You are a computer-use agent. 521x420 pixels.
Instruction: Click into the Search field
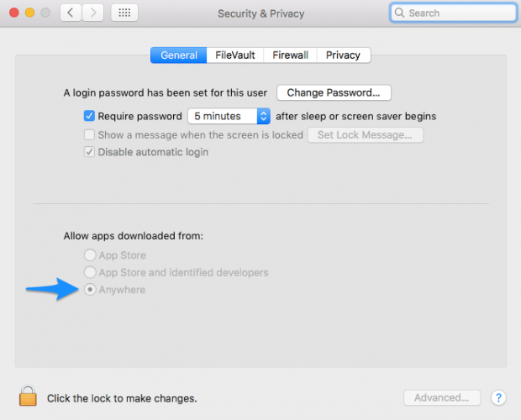(x=458, y=13)
